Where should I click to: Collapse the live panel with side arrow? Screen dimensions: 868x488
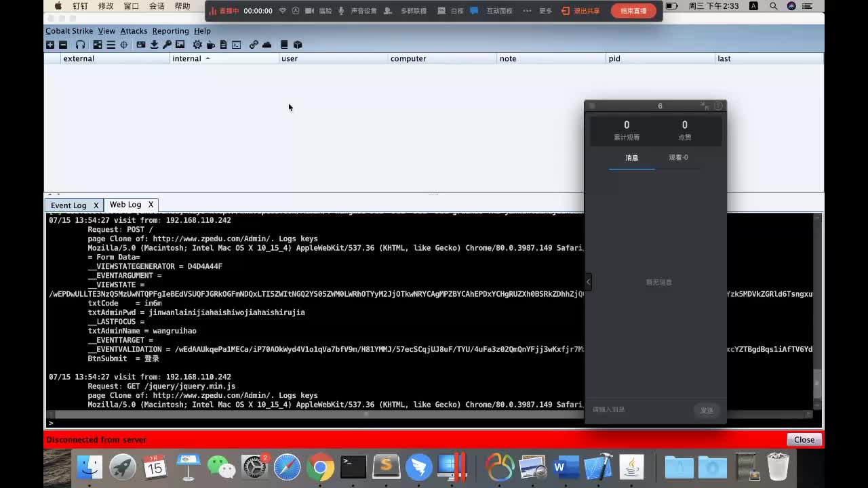(589, 281)
